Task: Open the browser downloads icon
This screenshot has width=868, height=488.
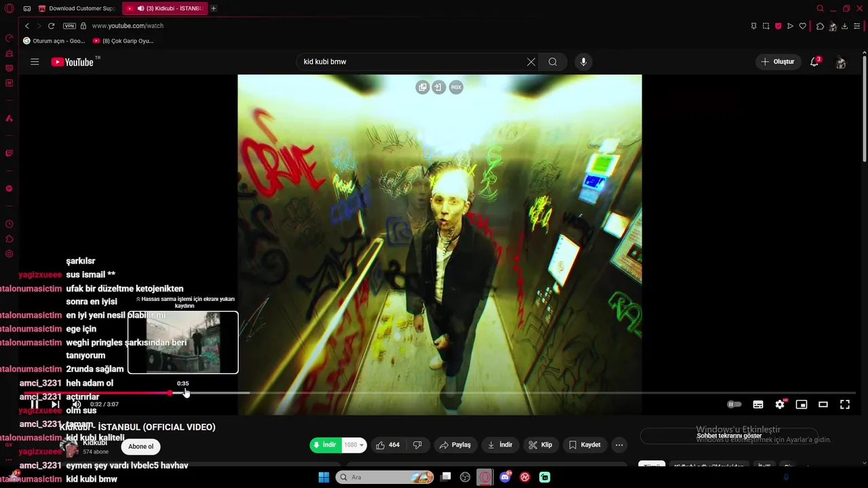Action: pyautogui.click(x=844, y=26)
